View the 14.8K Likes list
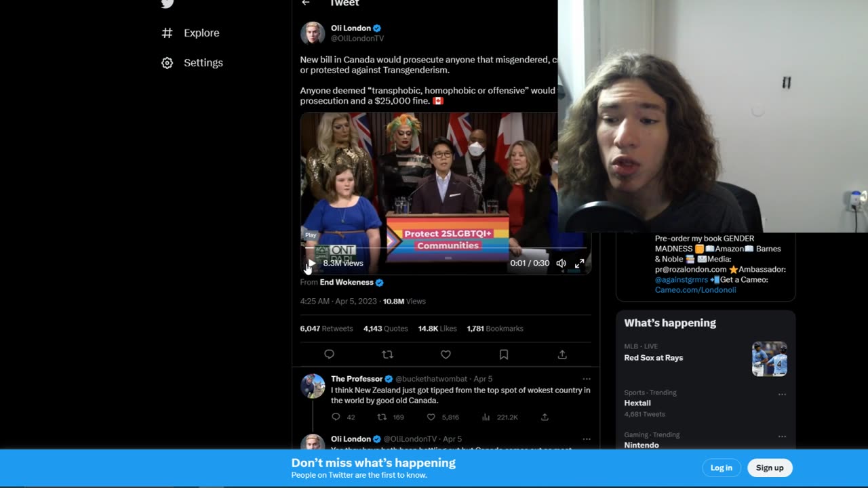Viewport: 868px width, 488px height. pos(437,328)
